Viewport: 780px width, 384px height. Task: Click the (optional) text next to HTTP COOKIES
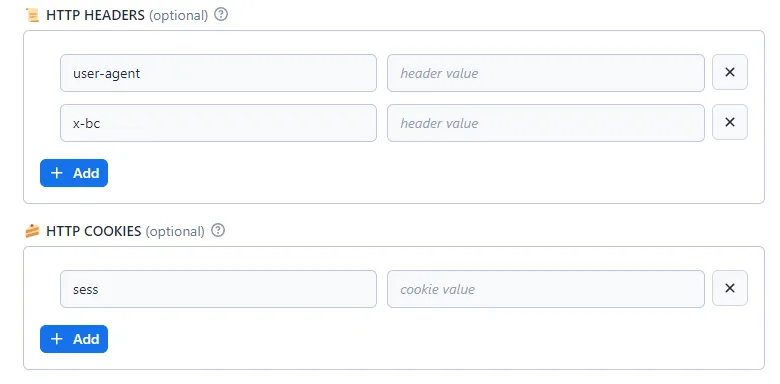175,232
